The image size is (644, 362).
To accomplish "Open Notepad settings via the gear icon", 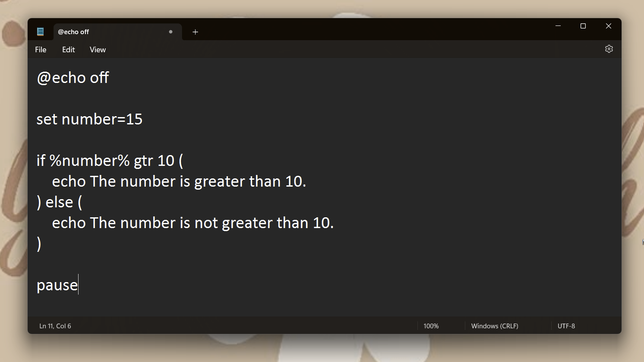I will pos(609,49).
